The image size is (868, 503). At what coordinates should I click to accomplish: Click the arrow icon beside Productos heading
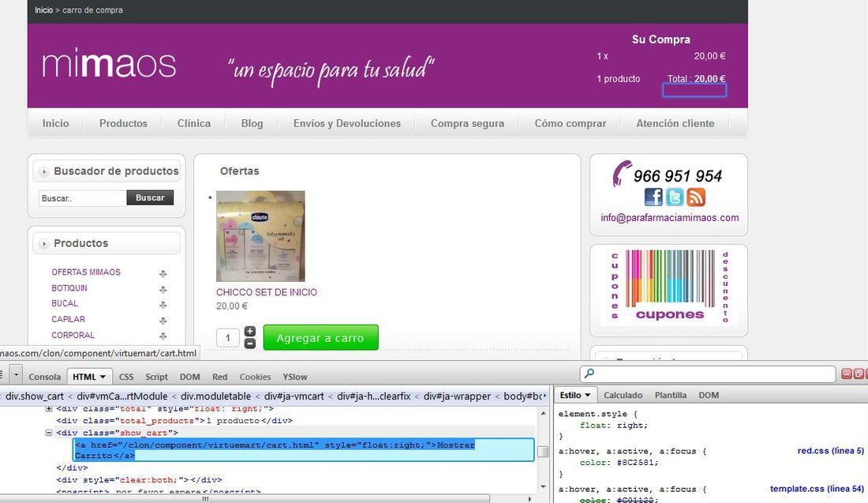[x=44, y=244]
